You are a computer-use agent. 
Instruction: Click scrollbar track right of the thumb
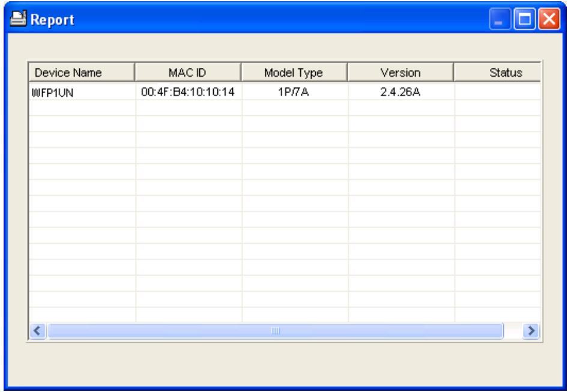click(513, 331)
